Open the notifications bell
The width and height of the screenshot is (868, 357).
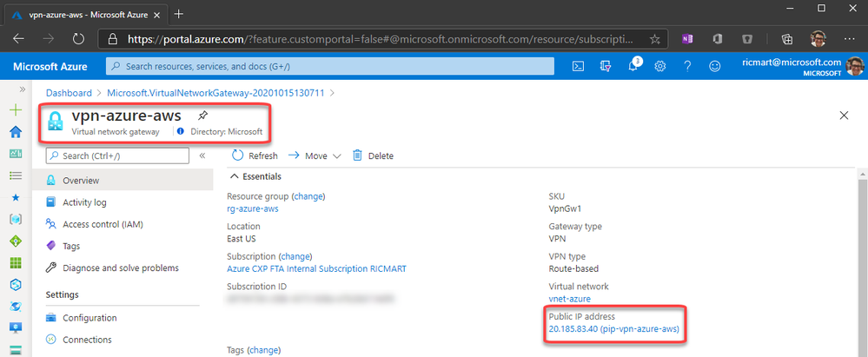633,66
